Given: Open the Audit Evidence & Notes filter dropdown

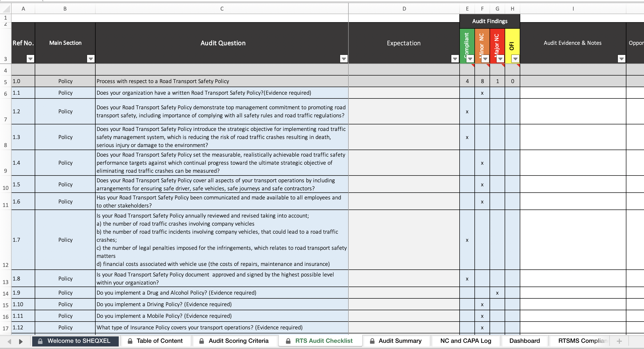Looking at the screenshot, I should [x=621, y=59].
